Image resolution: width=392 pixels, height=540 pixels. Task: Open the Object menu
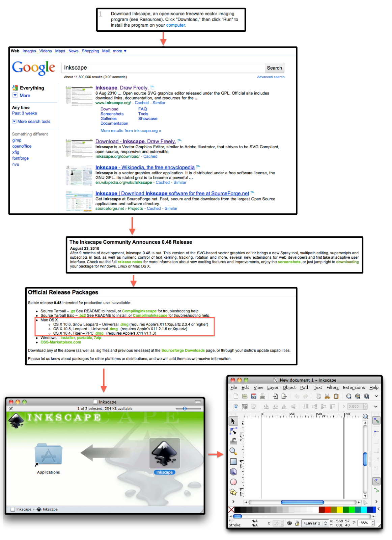coord(289,387)
